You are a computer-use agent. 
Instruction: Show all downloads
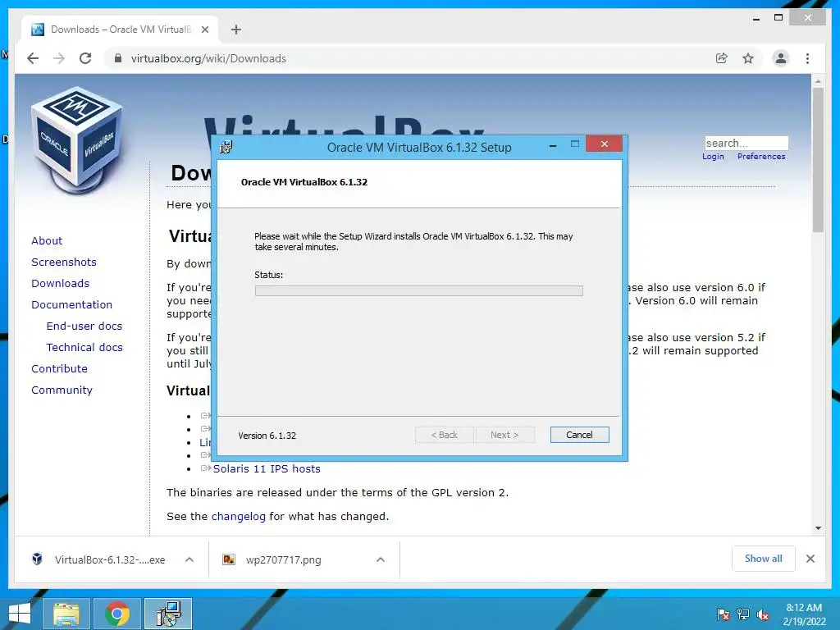tap(764, 559)
